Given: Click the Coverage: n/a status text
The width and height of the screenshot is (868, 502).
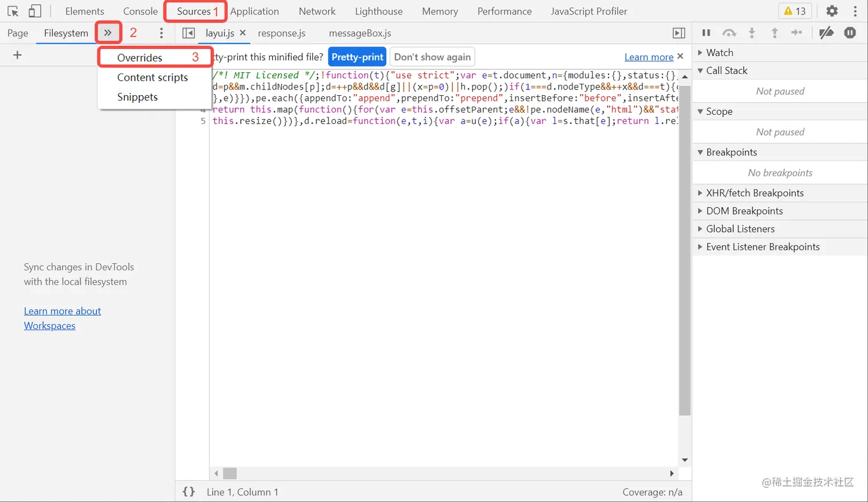Looking at the screenshot, I should [652, 492].
